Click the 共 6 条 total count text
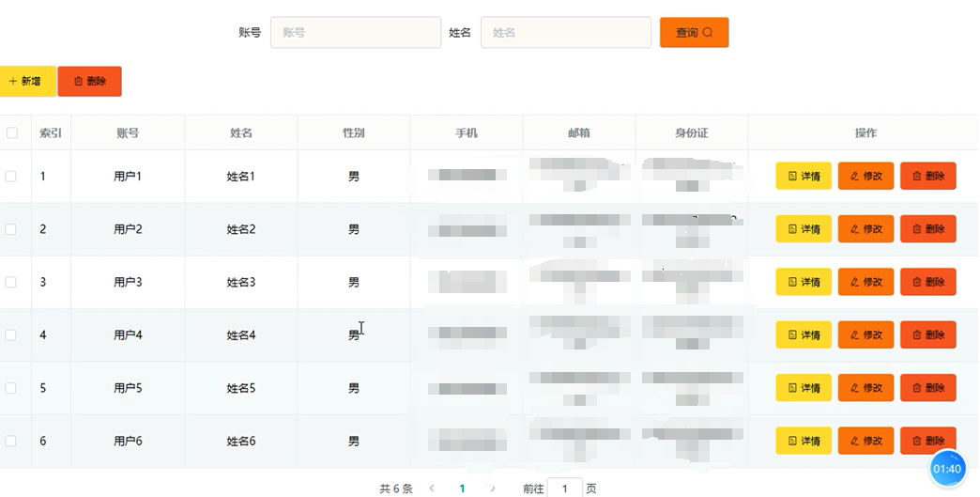This screenshot has width=980, height=497. [396, 489]
